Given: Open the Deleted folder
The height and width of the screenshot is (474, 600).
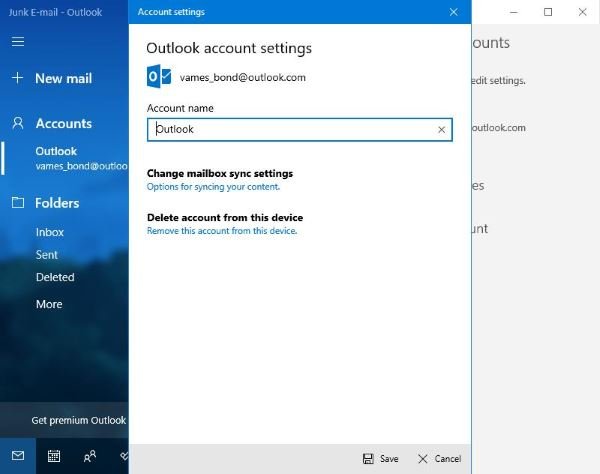Looking at the screenshot, I should coord(55,277).
